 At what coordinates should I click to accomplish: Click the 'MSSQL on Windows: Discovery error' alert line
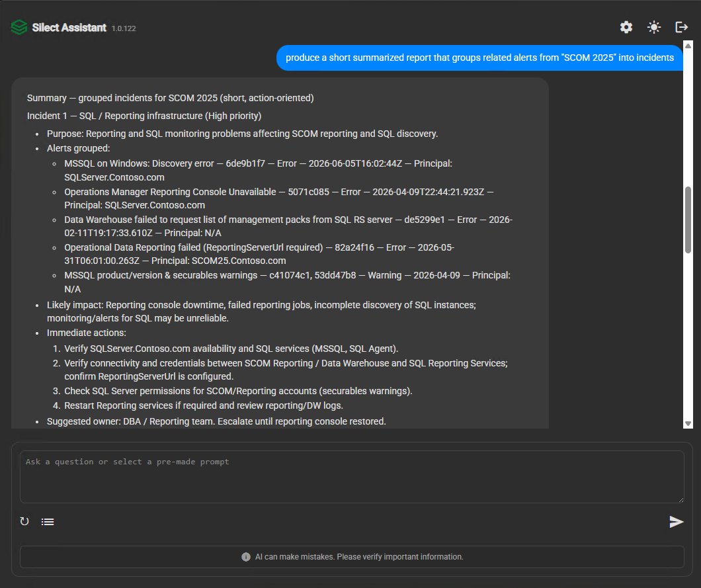pos(259,171)
